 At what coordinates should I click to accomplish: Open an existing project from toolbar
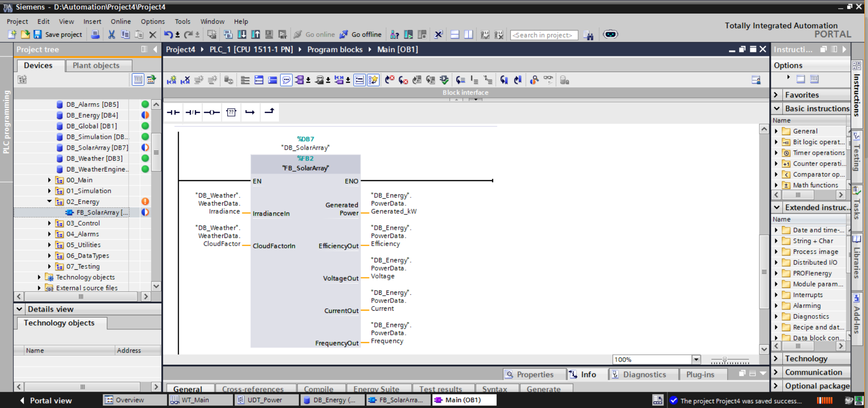25,35
